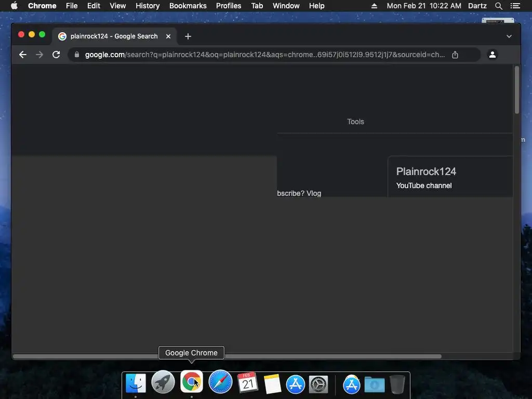Close the plainrock124 Google Search tab
The height and width of the screenshot is (399, 532).
[x=168, y=36]
